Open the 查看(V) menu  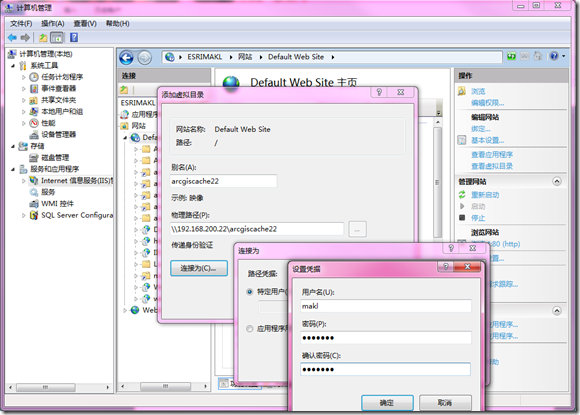(x=85, y=24)
